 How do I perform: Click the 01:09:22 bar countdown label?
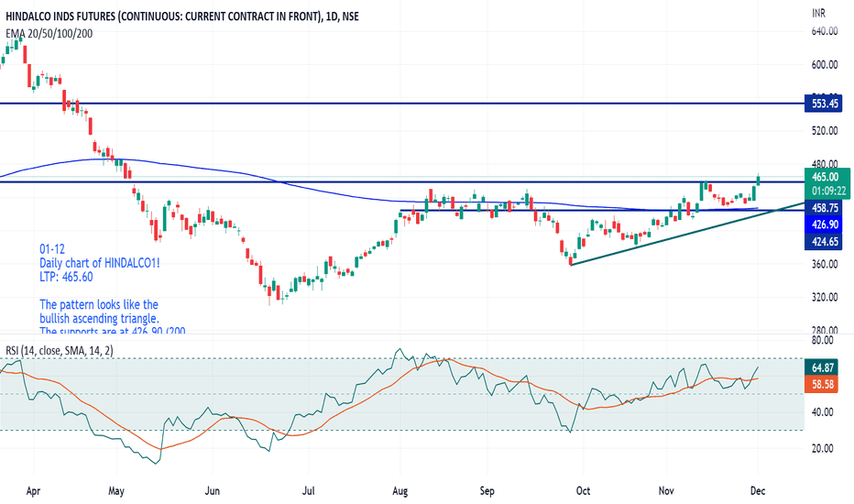(827, 192)
